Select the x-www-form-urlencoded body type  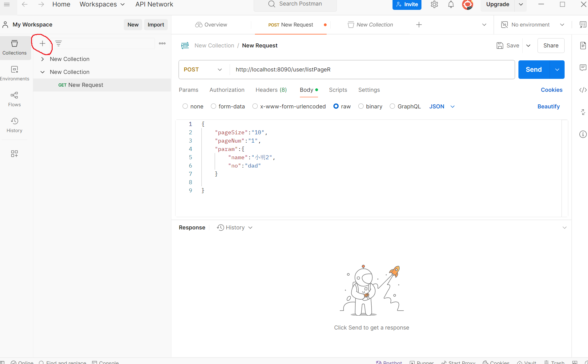pyautogui.click(x=255, y=106)
